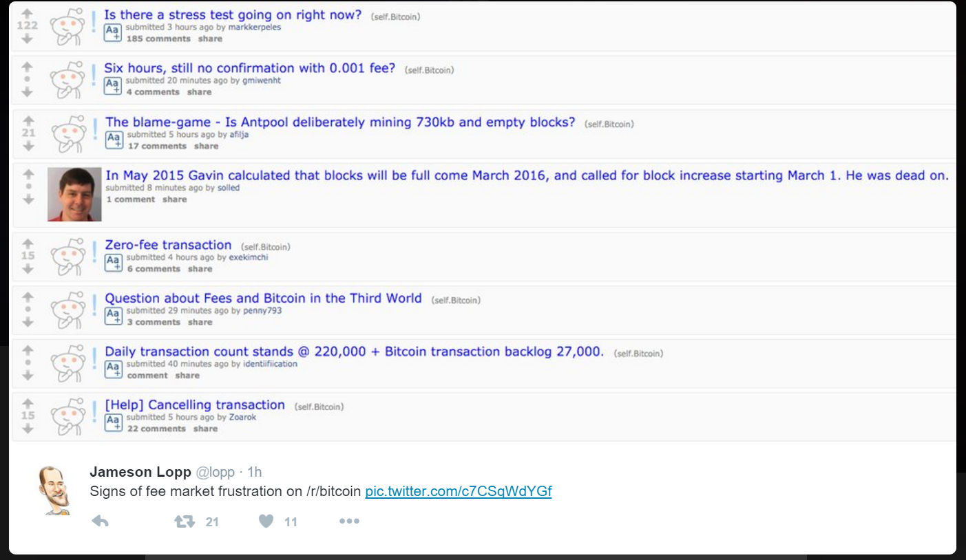Click the reply arrow on Lopp's tweet
Image resolution: width=966 pixels, height=560 pixels.
[x=100, y=521]
